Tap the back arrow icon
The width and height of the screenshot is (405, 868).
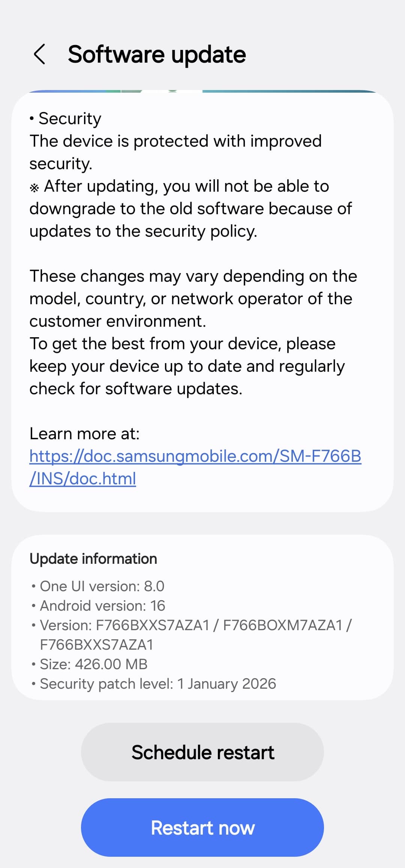39,54
